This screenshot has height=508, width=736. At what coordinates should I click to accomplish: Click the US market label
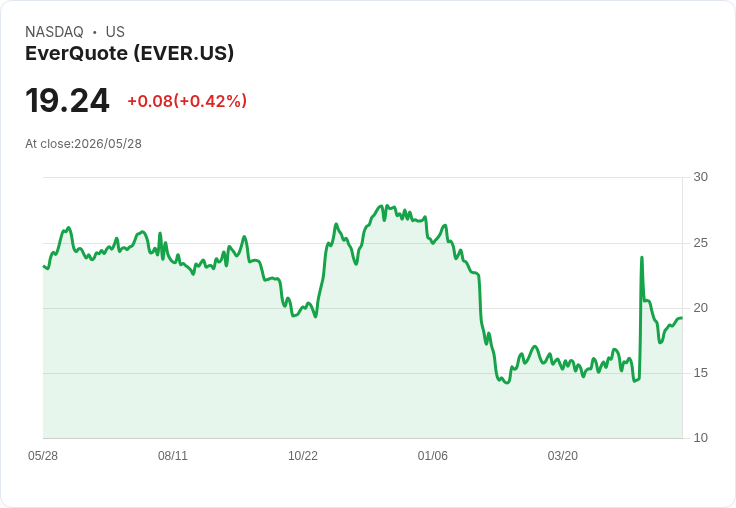click(x=115, y=32)
